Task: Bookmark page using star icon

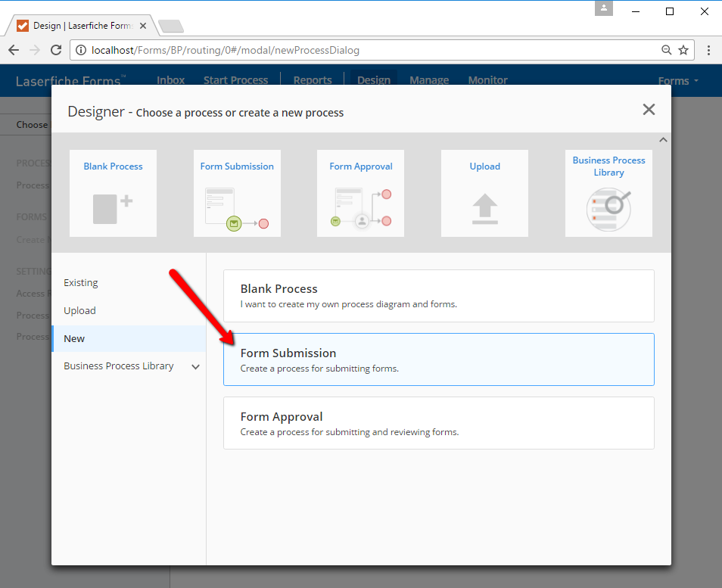Action: pos(683,50)
